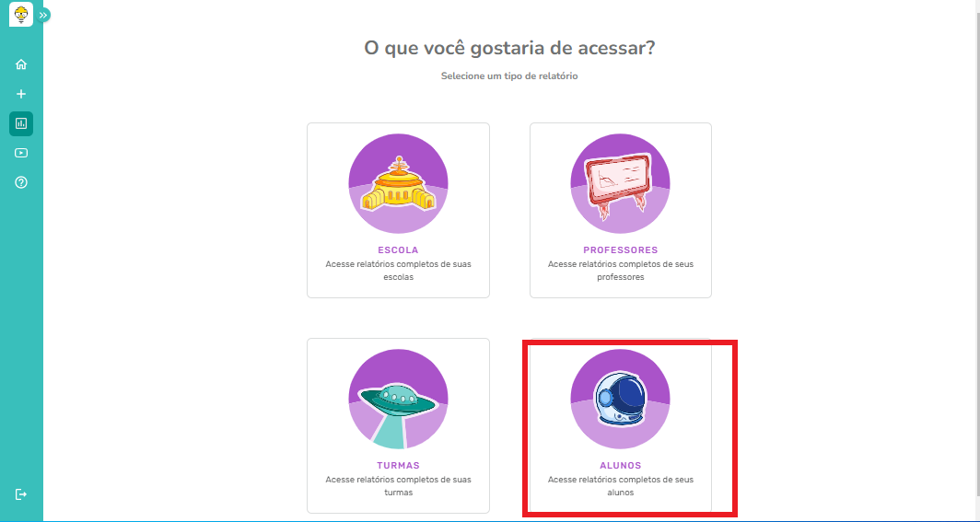The width and height of the screenshot is (980, 522).
Task: Click the Alunos card description text
Action: click(621, 486)
